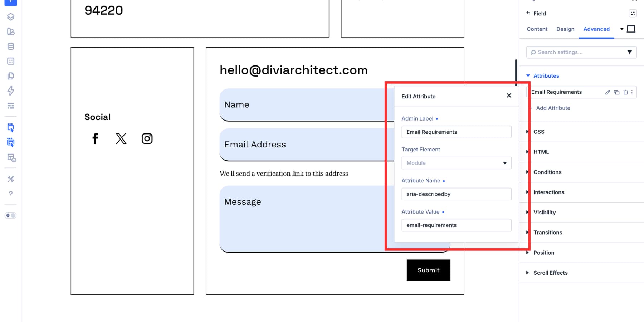Click the 94220 text

click(104, 10)
